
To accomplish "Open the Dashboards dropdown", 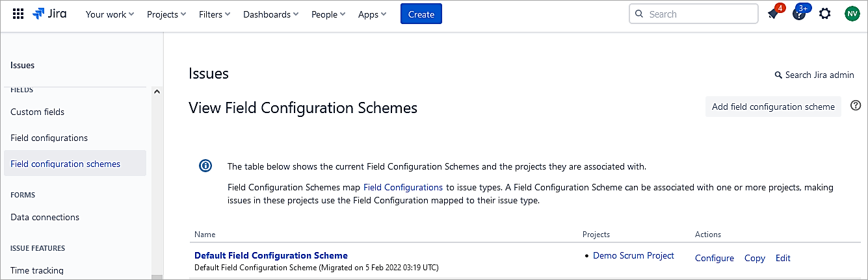I will tap(270, 14).
